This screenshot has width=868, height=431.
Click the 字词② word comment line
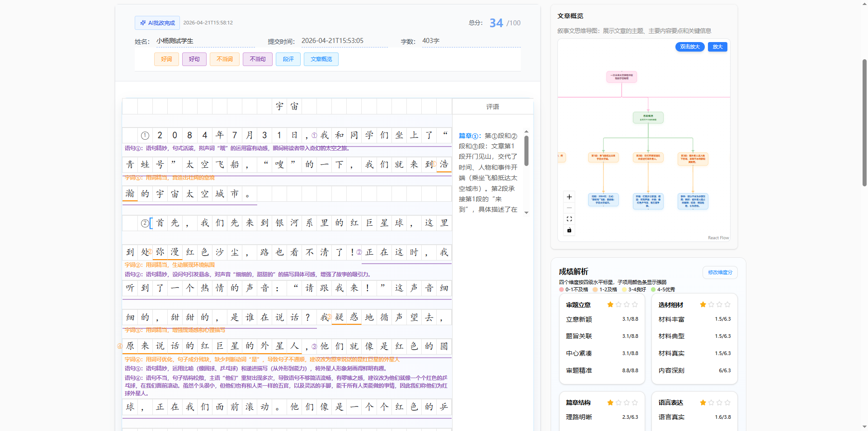[170, 265]
